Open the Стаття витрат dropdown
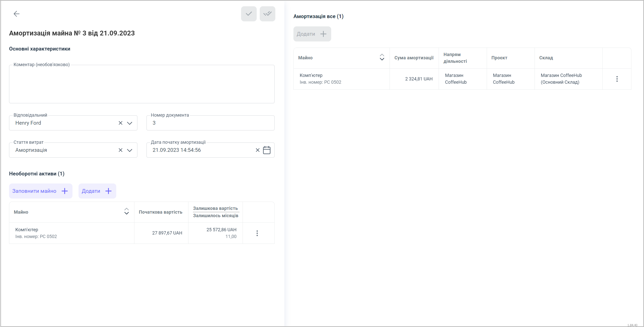Screen dimensions: 644x327 point(130,150)
